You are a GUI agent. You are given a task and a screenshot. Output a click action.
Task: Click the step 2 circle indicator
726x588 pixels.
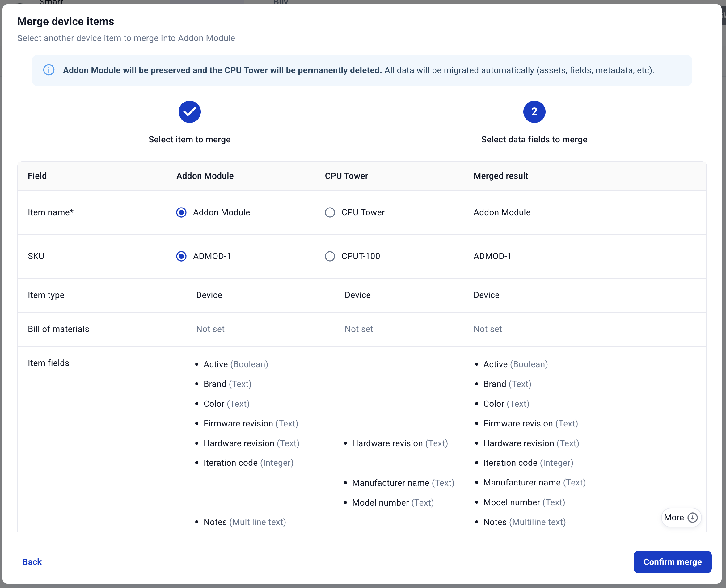tap(534, 112)
